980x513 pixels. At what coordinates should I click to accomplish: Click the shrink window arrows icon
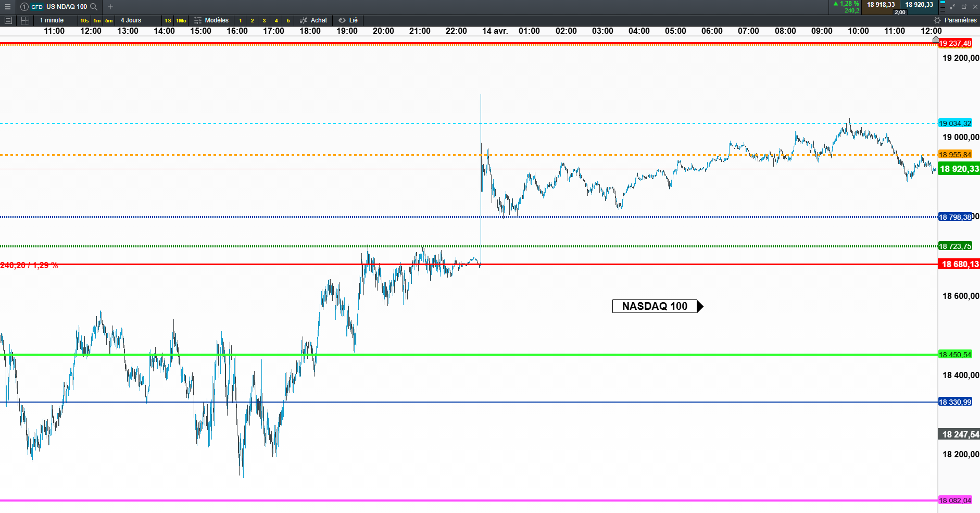[x=952, y=7]
